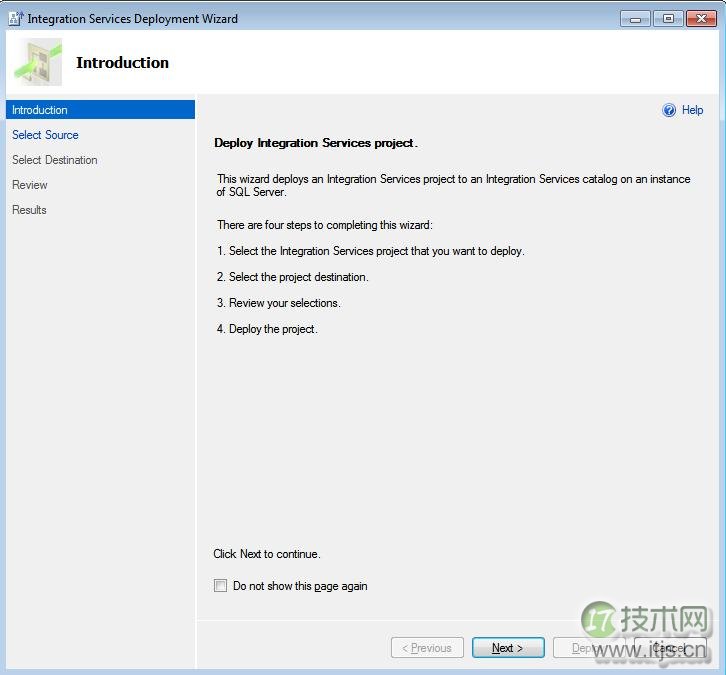Click the wizard logo icon in the header
The width and height of the screenshot is (726, 675).
tap(38, 63)
